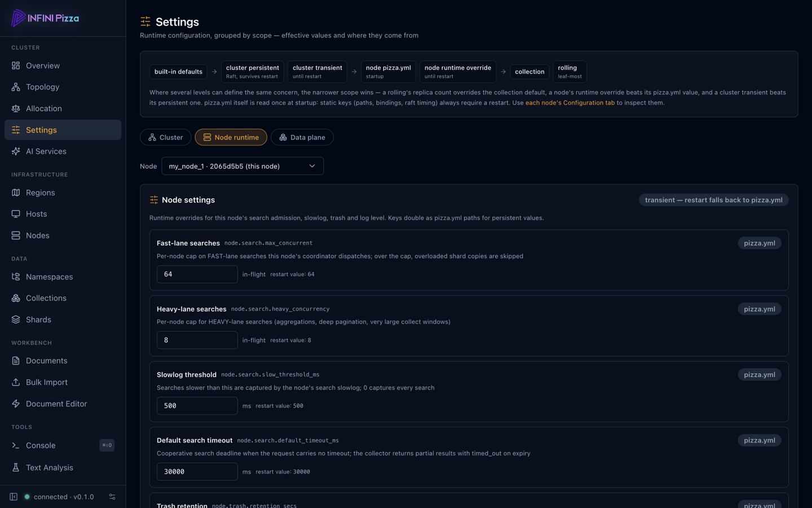
Task: Click the Nodes server icon
Action: point(16,235)
